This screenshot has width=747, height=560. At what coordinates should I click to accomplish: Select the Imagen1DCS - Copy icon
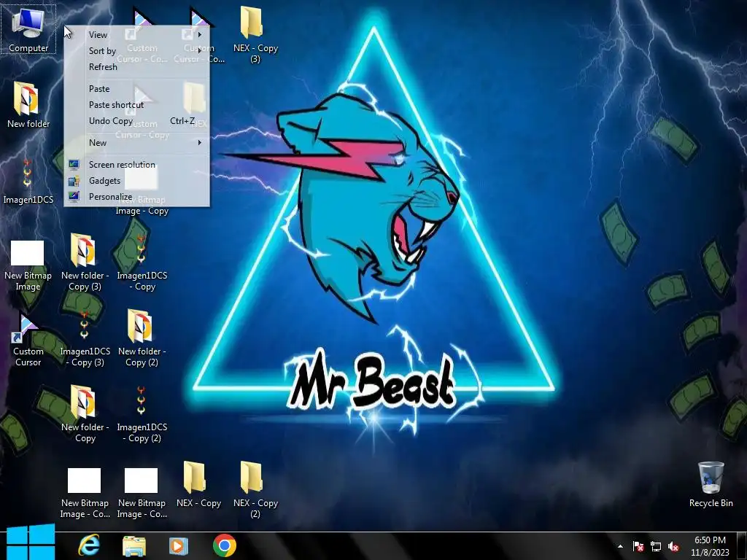point(142,262)
